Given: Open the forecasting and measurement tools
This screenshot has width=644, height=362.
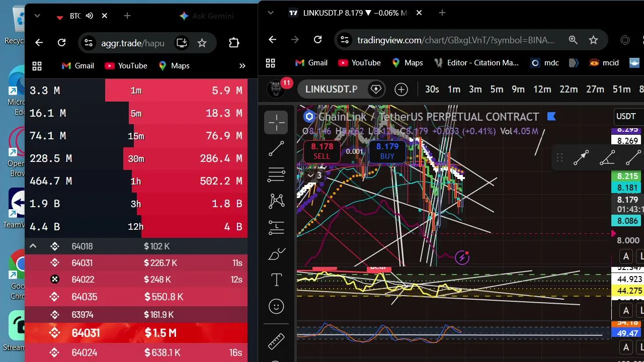Looking at the screenshot, I should (276, 228).
